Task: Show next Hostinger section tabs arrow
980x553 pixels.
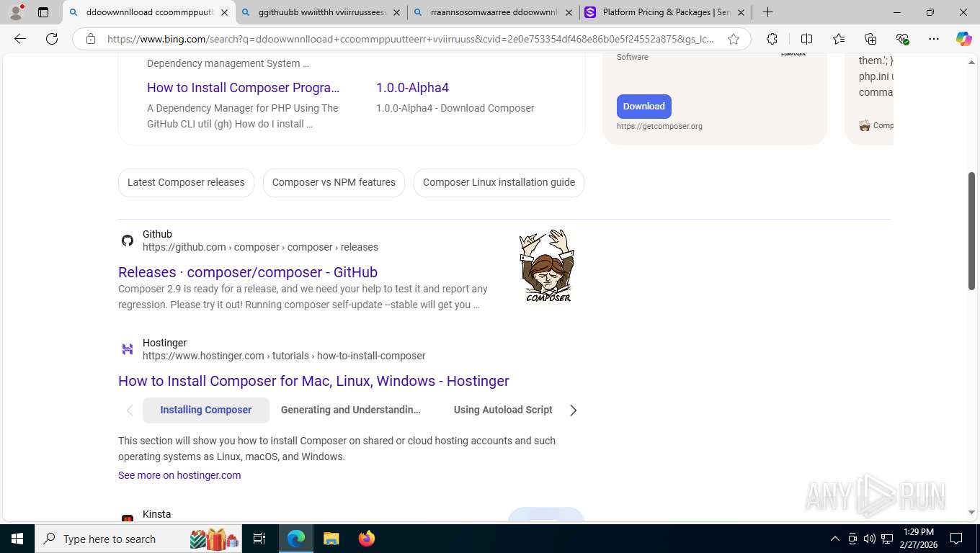Action: point(573,410)
